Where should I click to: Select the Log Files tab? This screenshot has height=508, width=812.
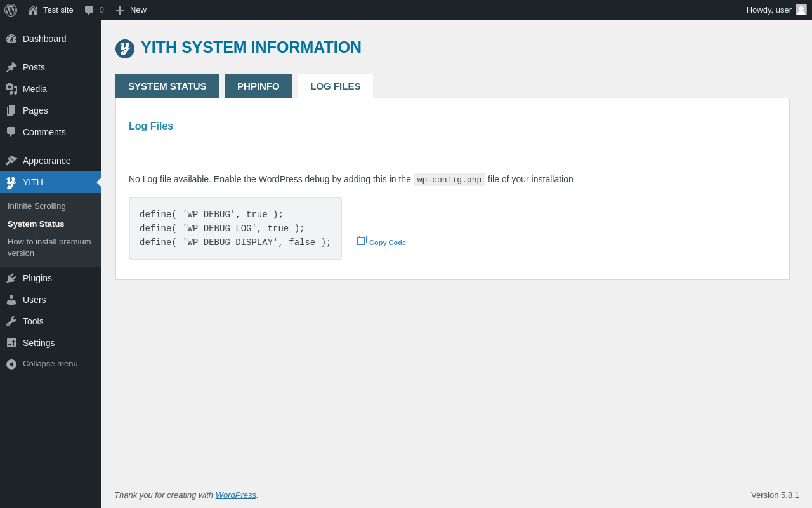click(335, 86)
